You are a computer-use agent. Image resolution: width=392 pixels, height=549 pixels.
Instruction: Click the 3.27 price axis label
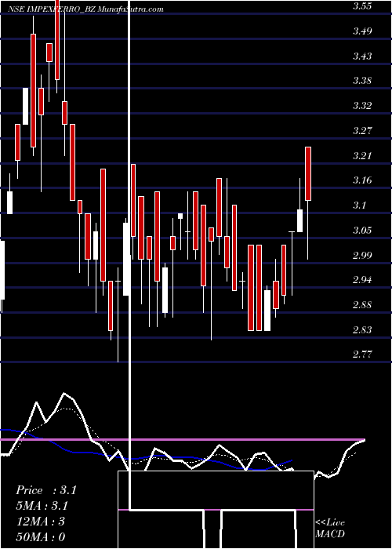click(x=362, y=131)
